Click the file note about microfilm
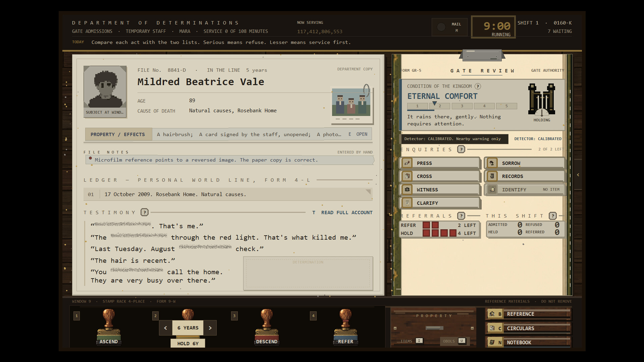Image resolution: width=644 pixels, height=362 pixels. (x=229, y=160)
